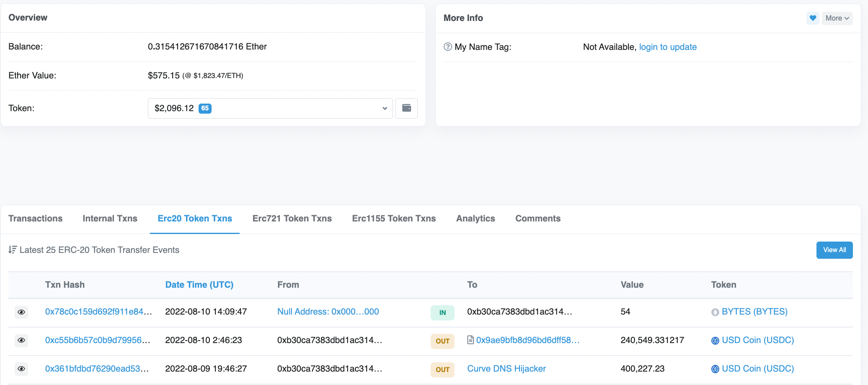Click the date 2022-08-10 14:09:47

coord(206,312)
